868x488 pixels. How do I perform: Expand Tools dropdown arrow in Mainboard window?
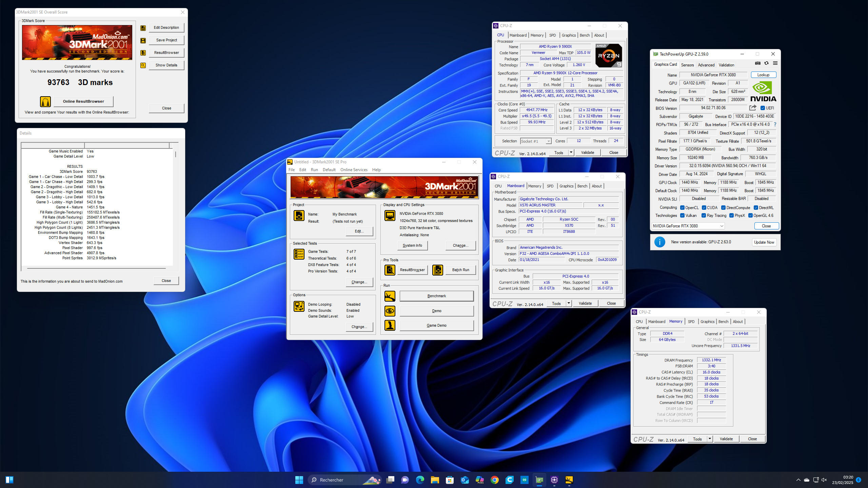point(569,303)
